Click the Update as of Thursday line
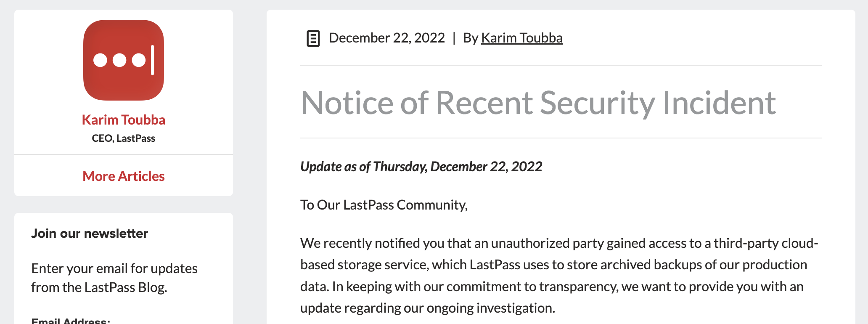Screen dimensions: 868x324 tap(421, 166)
